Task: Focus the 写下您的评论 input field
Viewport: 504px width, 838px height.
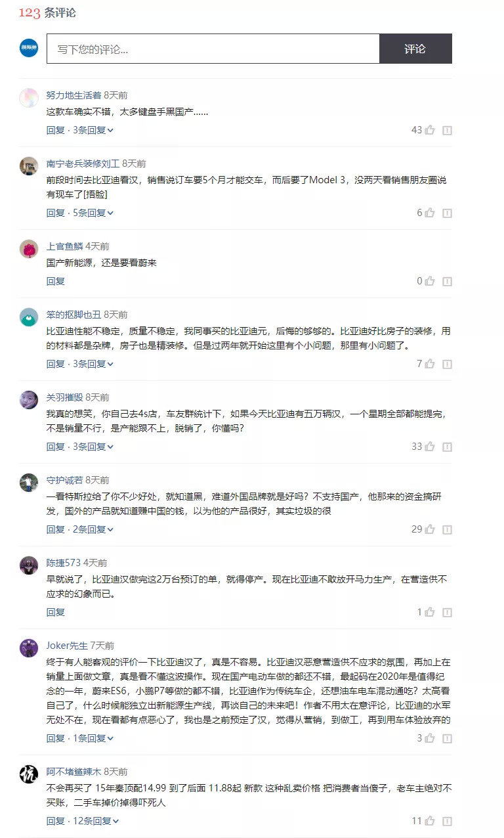Action: pyautogui.click(x=213, y=49)
